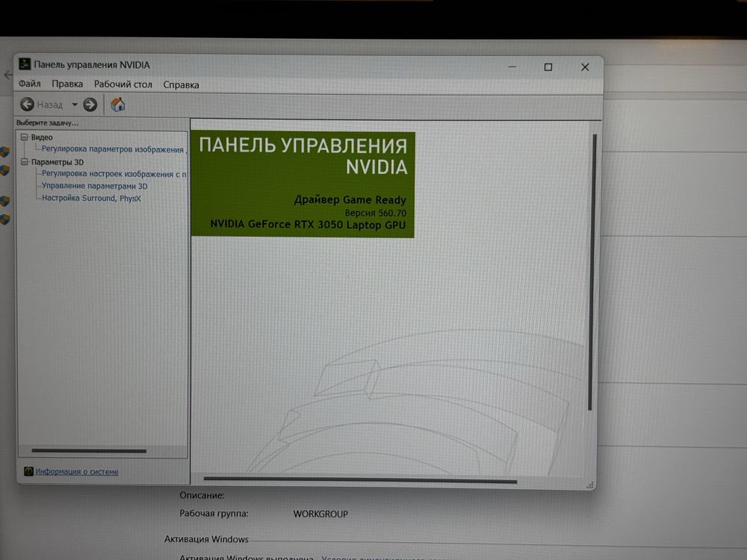Image resolution: width=747 pixels, height=560 pixels.
Task: Collapse the Видео tree node
Action: pos(25,137)
